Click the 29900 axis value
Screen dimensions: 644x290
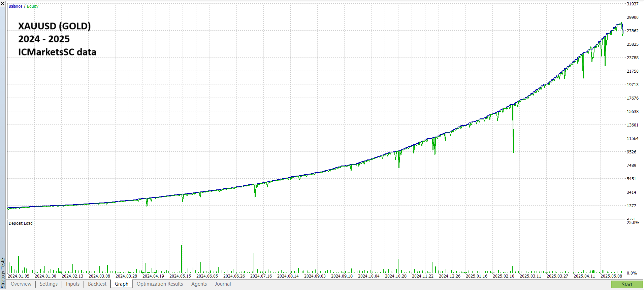pos(633,17)
